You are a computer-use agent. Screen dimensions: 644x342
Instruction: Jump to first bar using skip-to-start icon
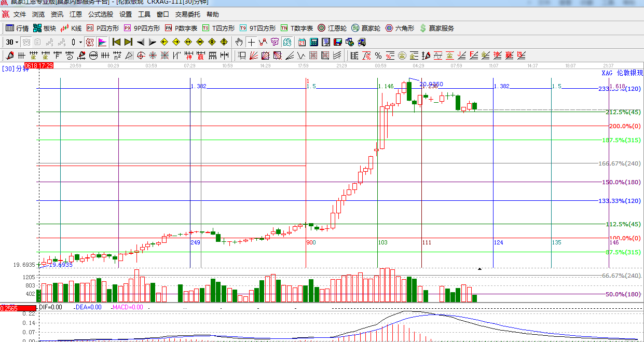[x=117, y=42]
